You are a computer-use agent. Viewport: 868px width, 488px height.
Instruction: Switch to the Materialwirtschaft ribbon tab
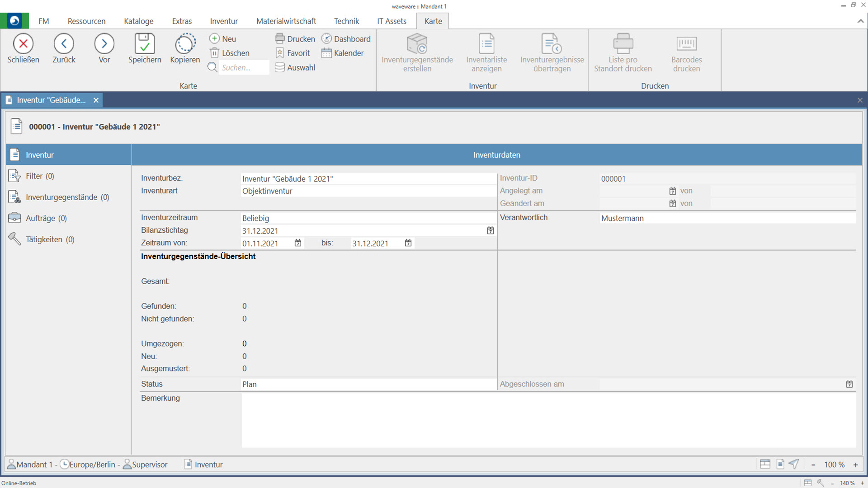pyautogui.click(x=286, y=21)
